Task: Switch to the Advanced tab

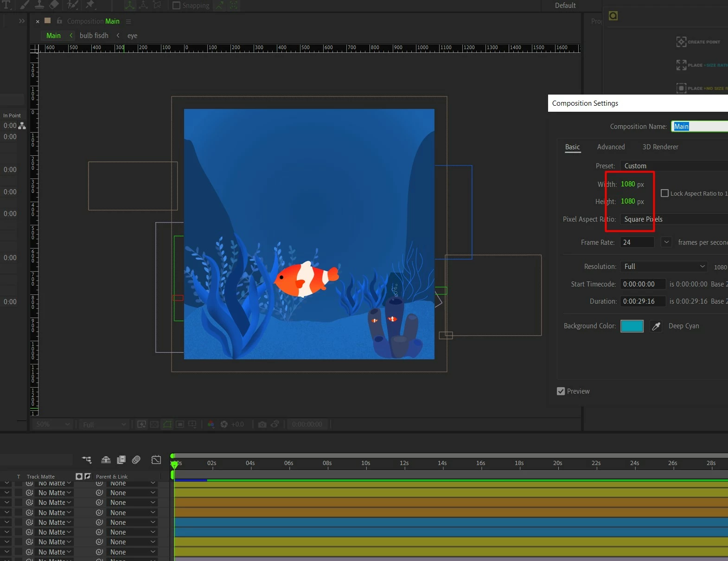Action: [x=611, y=147]
